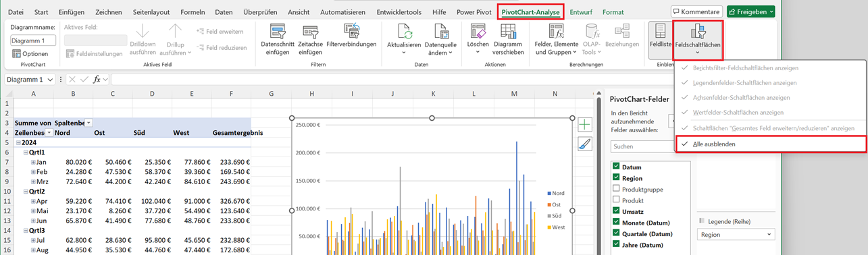Switch to the Entwurf tab
868x255 pixels.
click(581, 12)
